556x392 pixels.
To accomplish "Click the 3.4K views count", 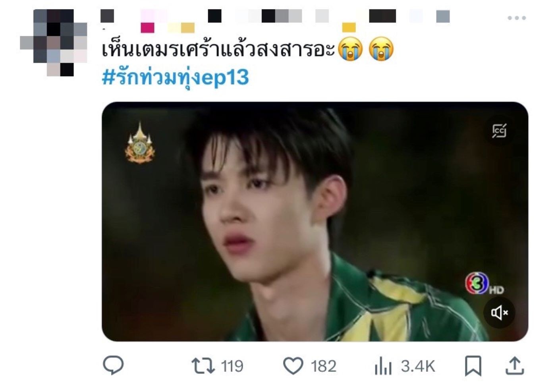I will [x=418, y=366].
